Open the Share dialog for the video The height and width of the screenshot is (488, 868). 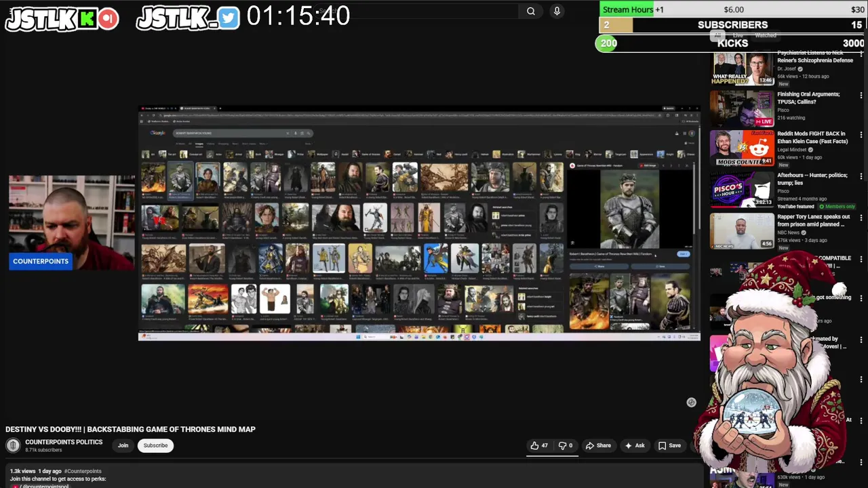click(x=598, y=445)
